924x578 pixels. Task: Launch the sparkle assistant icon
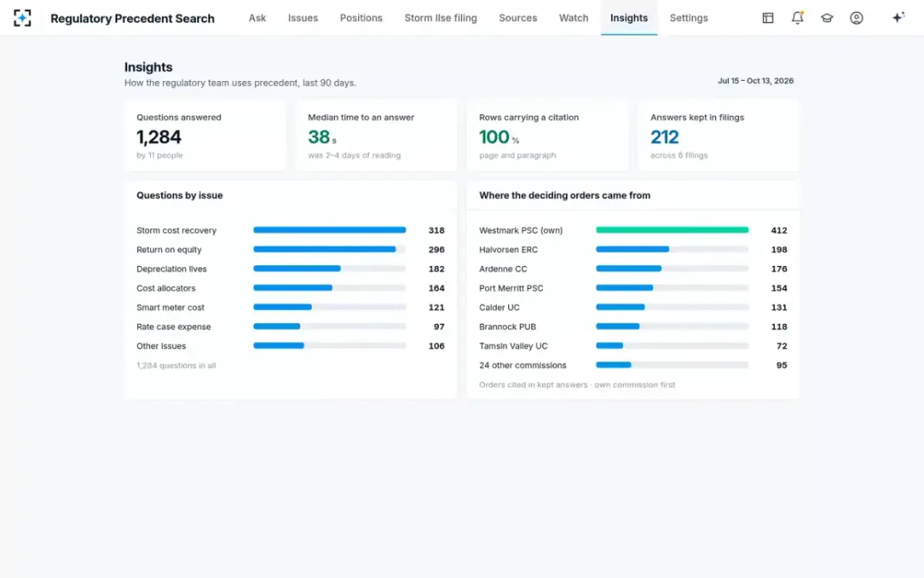point(898,18)
